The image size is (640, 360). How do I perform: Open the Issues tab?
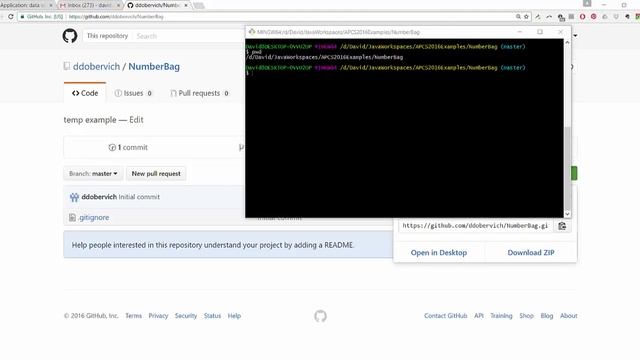click(x=133, y=93)
